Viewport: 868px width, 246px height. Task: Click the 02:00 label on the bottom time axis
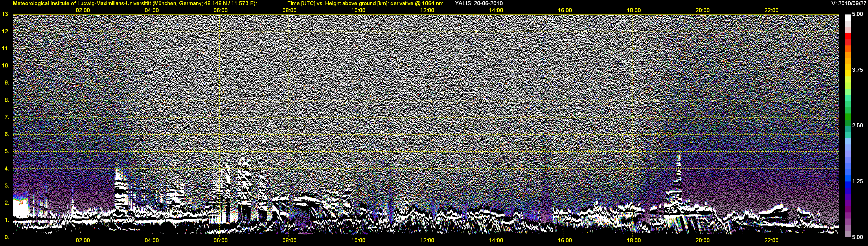click(82, 240)
